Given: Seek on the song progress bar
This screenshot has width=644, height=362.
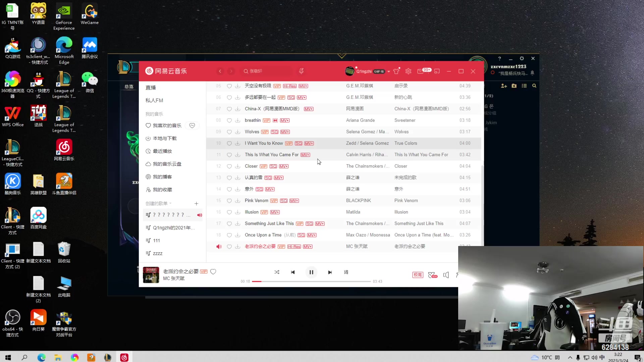Looking at the screenshot, I should [311, 282].
